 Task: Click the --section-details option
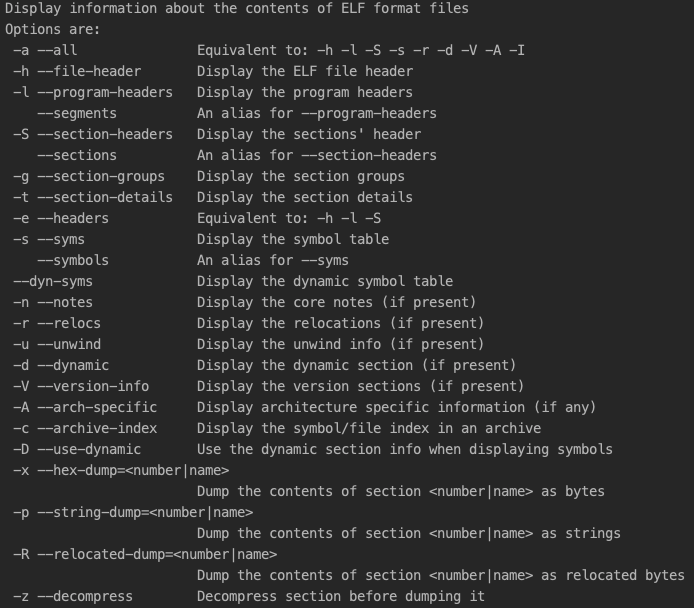tap(105, 197)
